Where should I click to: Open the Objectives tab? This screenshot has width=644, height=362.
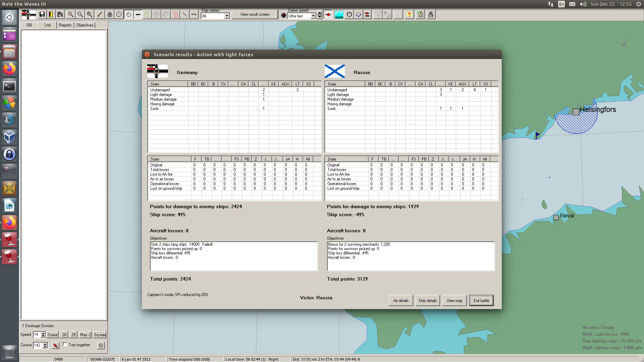[x=85, y=25]
